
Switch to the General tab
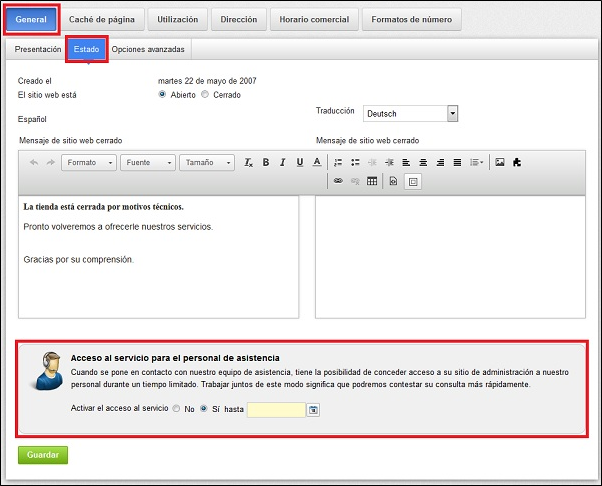tap(31, 19)
